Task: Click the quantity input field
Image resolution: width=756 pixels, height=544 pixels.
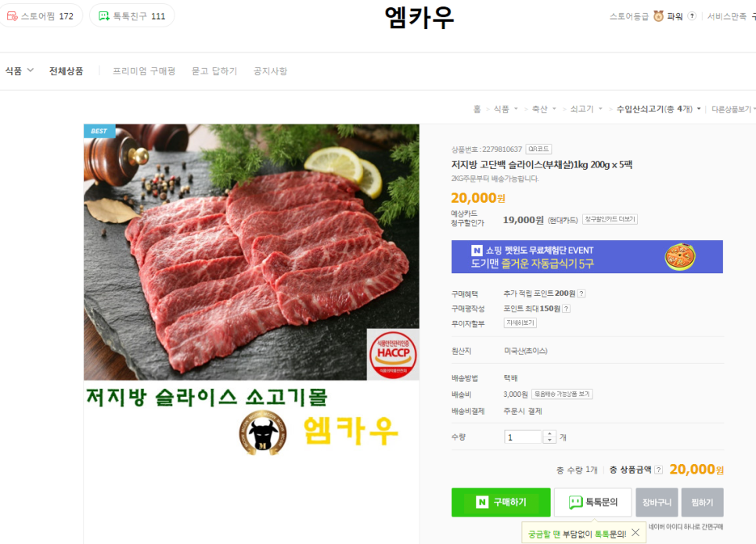Action: (x=523, y=437)
